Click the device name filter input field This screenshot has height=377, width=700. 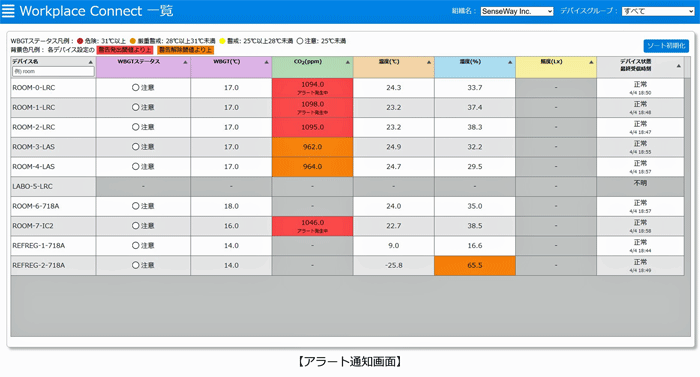click(53, 71)
